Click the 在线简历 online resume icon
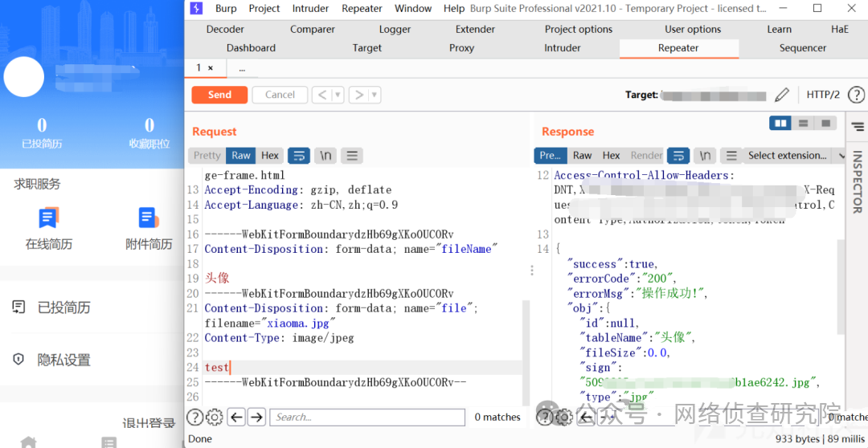The width and height of the screenshot is (868, 448). (49, 218)
